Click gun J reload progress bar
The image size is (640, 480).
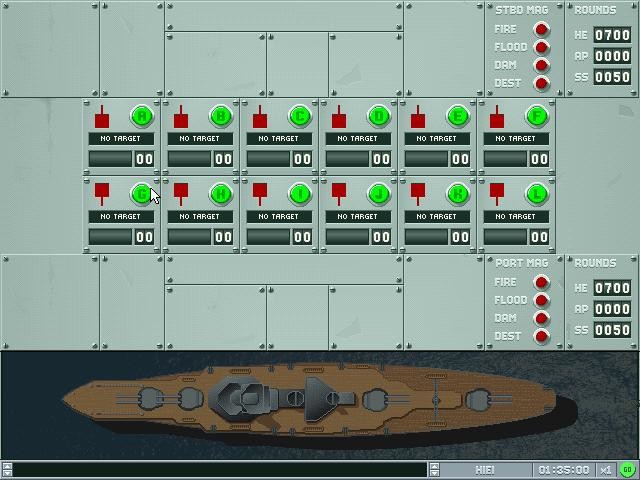347,237
